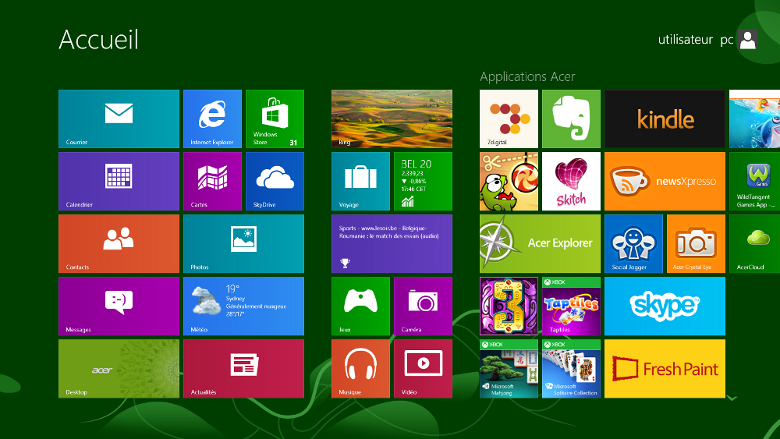Open the Cartes maps tile
The image size is (780, 439).
tap(212, 181)
